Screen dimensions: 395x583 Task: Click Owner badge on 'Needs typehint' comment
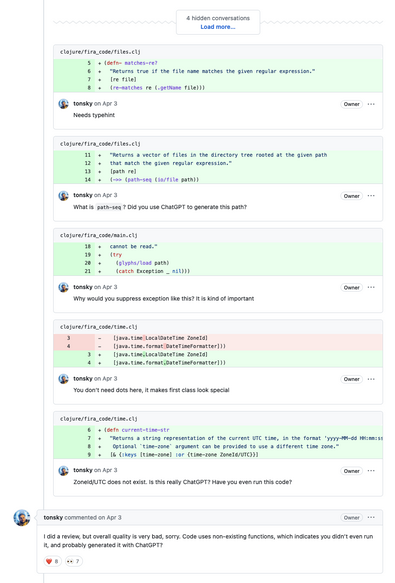click(351, 104)
